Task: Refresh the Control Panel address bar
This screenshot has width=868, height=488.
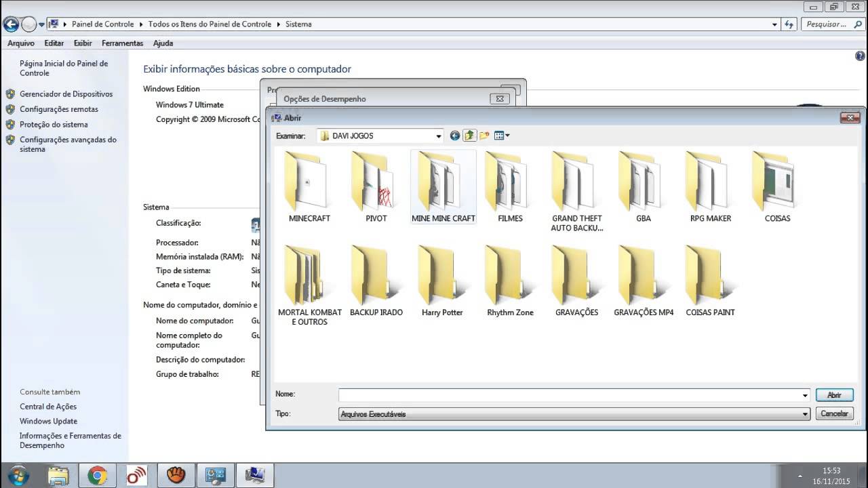Action: pos(789,24)
